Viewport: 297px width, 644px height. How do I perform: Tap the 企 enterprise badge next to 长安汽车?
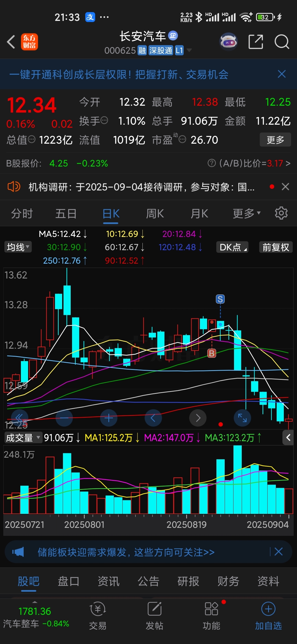click(x=173, y=36)
